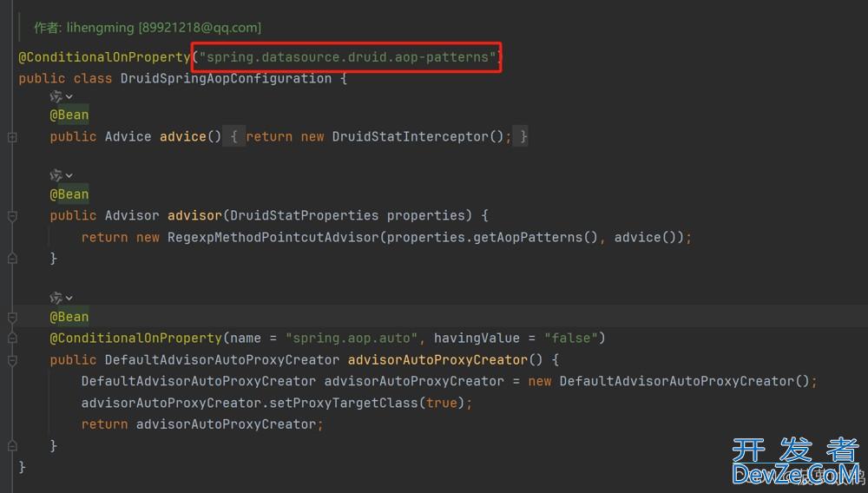Click the top-level @ConditionalOnProperty annotation
Screen dimensions: 868x493
click(x=105, y=57)
